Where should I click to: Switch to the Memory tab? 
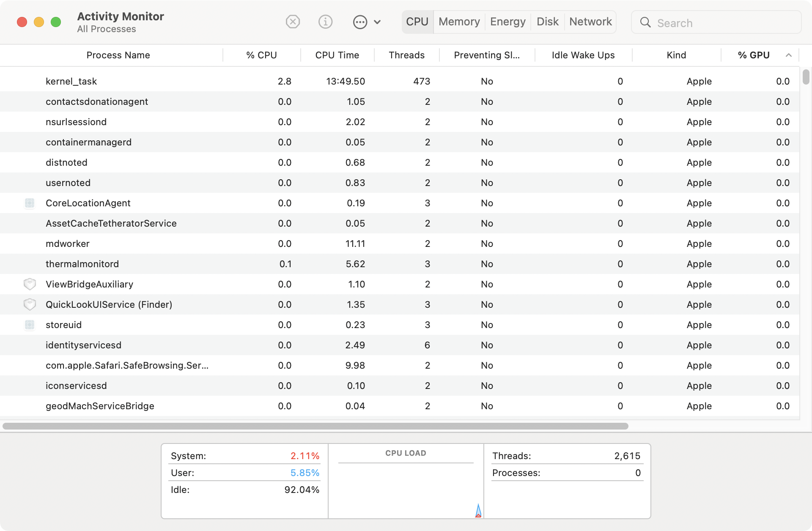click(x=459, y=22)
